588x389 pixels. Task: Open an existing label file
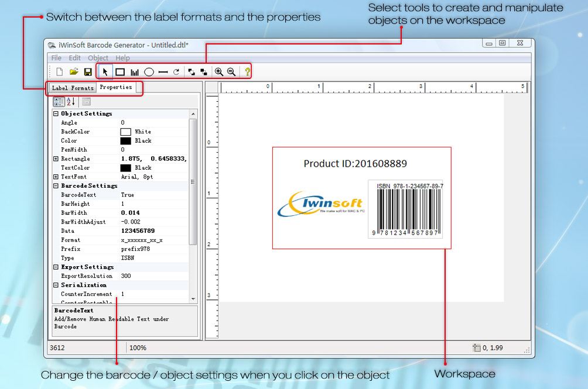tap(74, 72)
